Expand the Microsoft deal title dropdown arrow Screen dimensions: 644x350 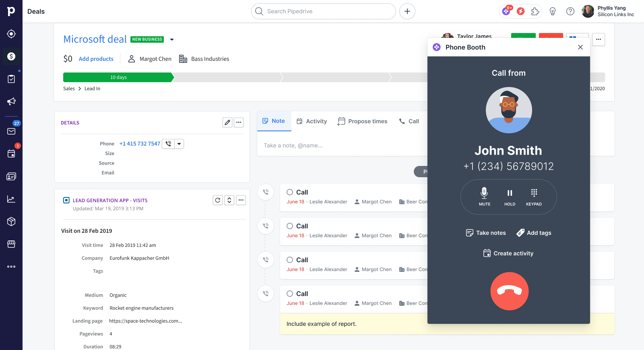pyautogui.click(x=172, y=39)
